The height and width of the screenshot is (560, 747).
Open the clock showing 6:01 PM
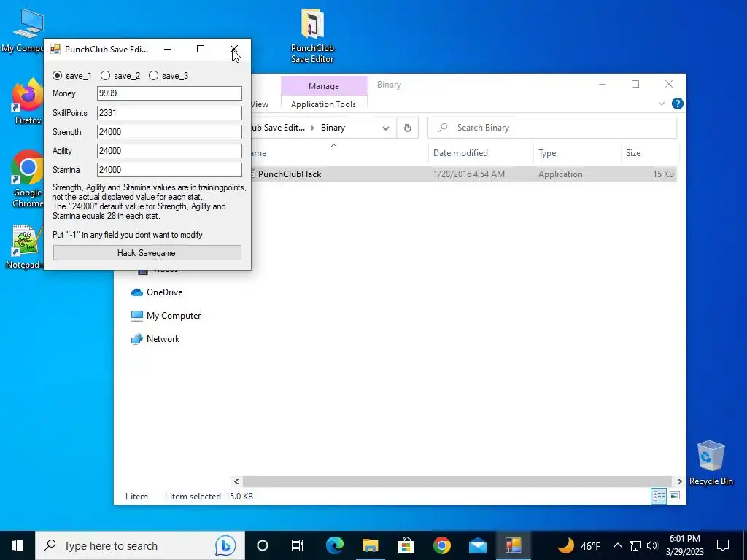(x=684, y=545)
